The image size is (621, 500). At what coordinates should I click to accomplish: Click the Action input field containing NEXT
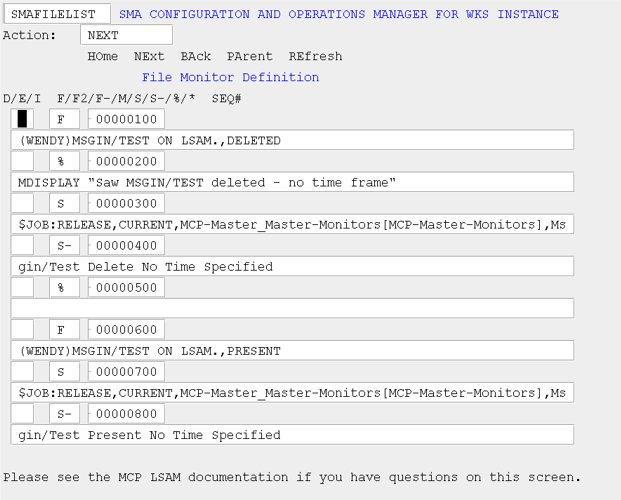coord(126,35)
